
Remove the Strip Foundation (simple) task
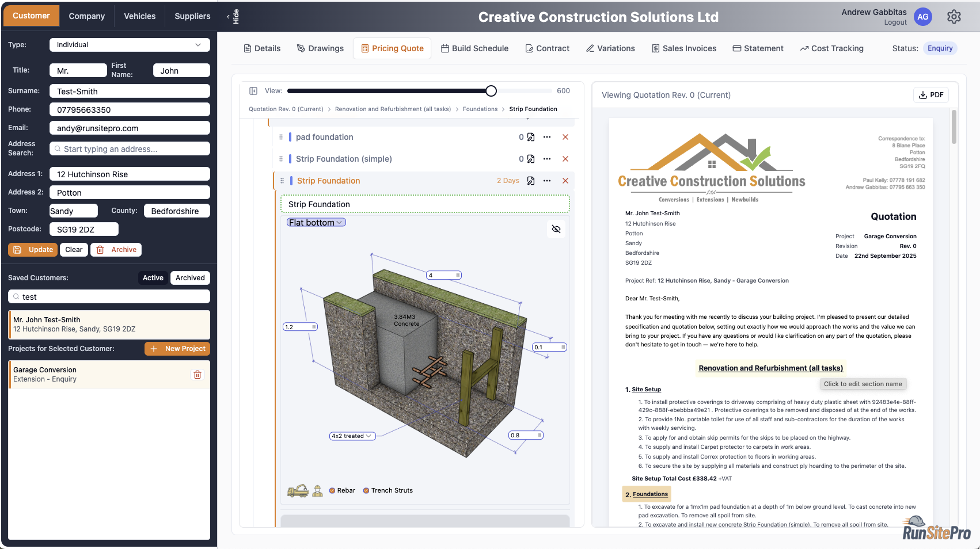[x=565, y=159]
